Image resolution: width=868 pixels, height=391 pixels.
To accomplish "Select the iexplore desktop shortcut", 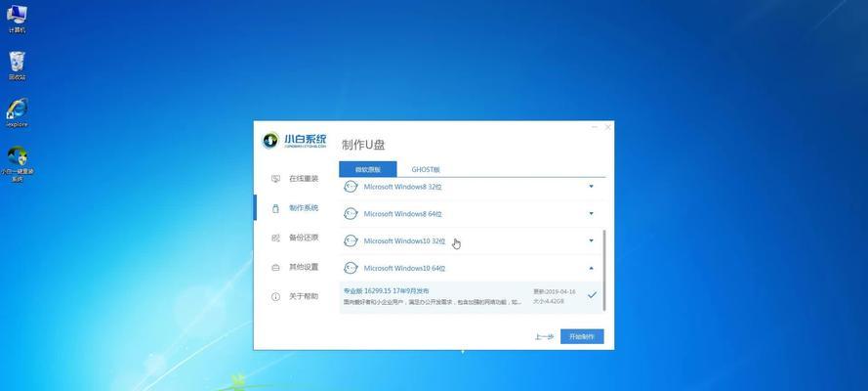I will 18,113.
